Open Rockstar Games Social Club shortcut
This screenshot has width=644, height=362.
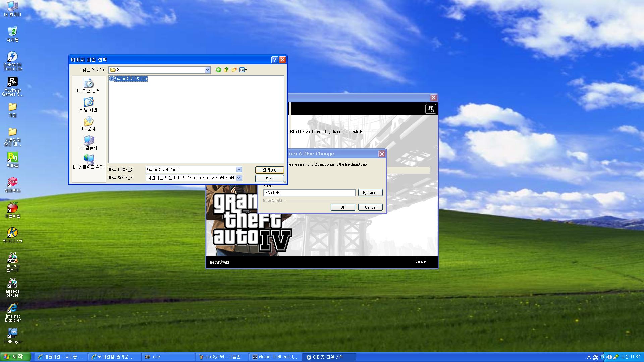pyautogui.click(x=12, y=86)
